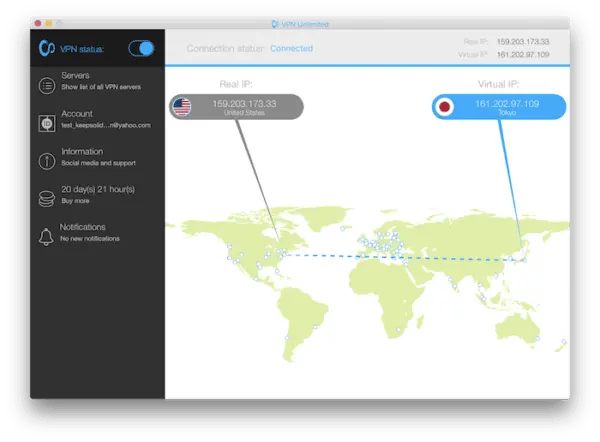Click Social media and support text
The image size is (600, 442).
(98, 163)
